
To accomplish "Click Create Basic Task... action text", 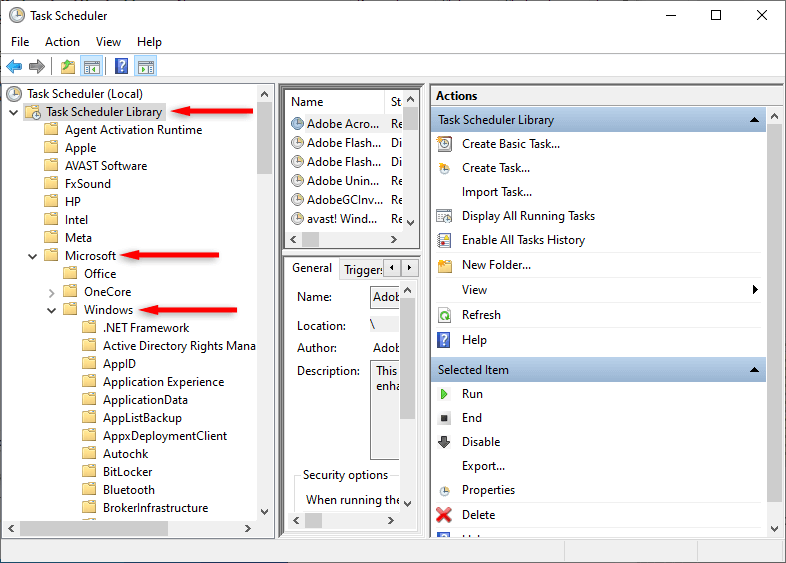I will [511, 144].
